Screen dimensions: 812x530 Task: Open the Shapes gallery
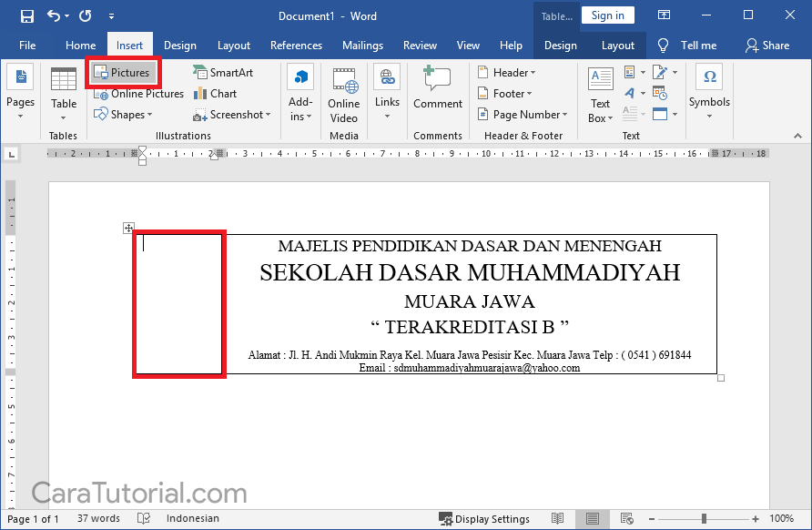123,115
